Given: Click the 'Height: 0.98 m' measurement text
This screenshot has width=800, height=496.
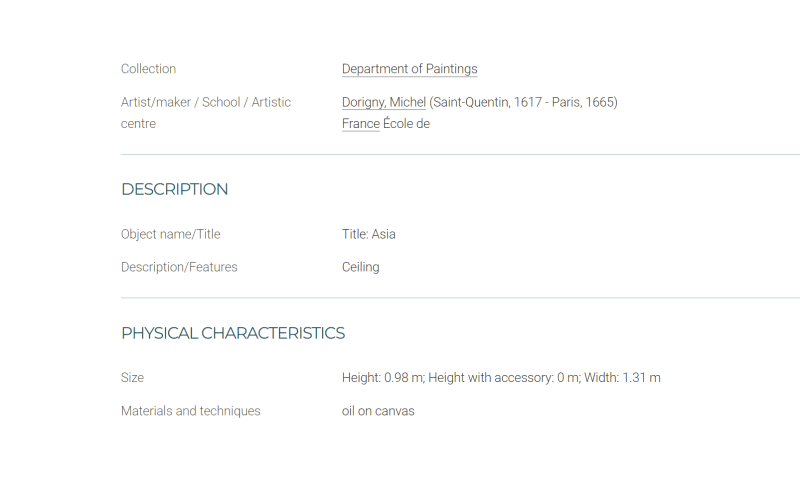Looking at the screenshot, I should click(x=383, y=378).
